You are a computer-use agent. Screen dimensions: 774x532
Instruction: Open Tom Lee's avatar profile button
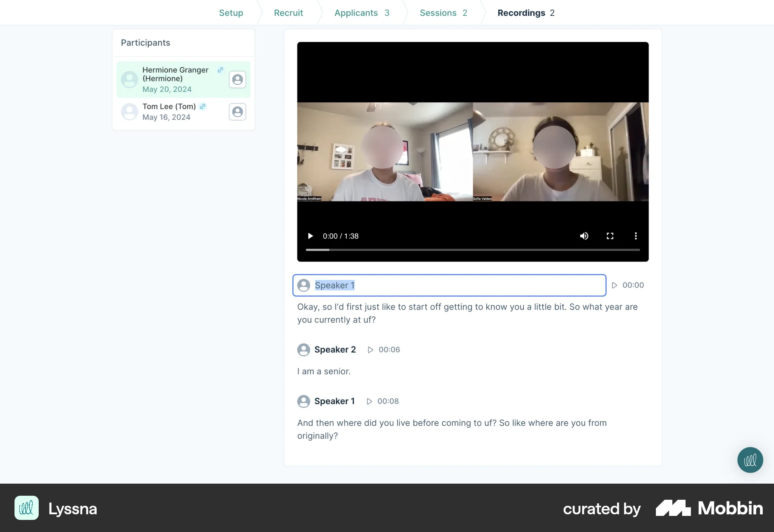[x=237, y=112]
